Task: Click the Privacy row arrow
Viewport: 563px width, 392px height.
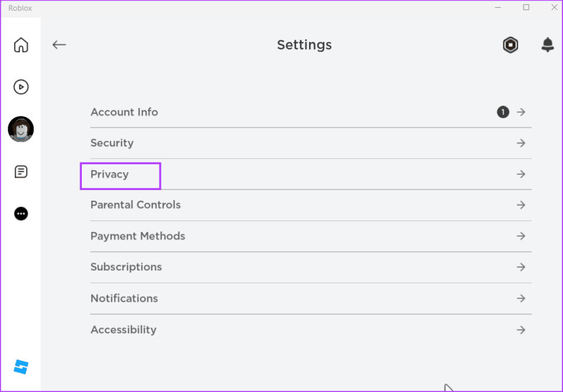Action: pyautogui.click(x=521, y=174)
